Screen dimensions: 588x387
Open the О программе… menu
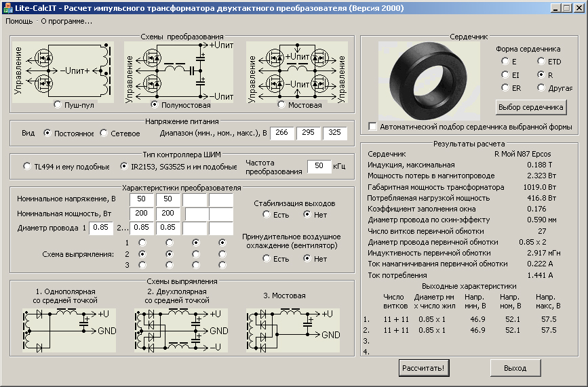[66, 22]
